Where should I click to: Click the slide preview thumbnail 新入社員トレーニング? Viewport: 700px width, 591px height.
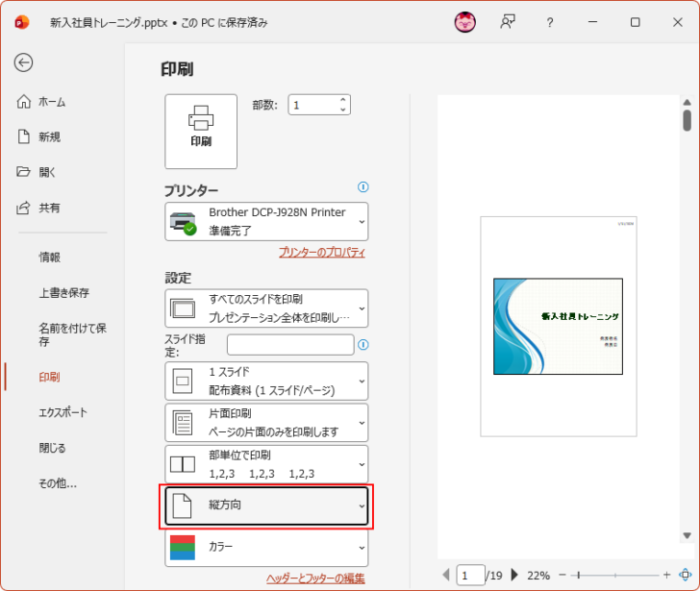point(558,327)
